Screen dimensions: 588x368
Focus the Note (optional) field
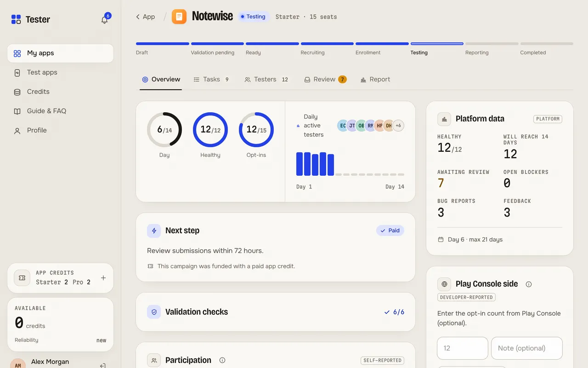click(x=527, y=348)
